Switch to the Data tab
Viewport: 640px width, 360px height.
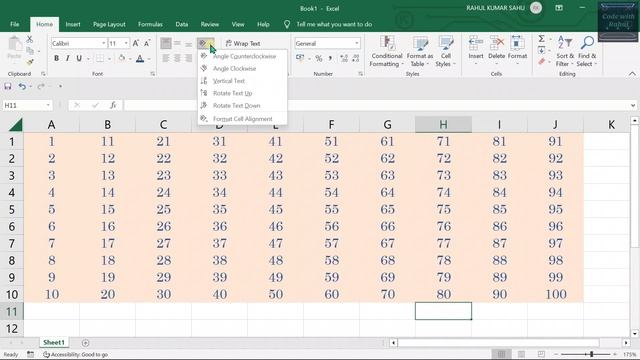click(182, 24)
